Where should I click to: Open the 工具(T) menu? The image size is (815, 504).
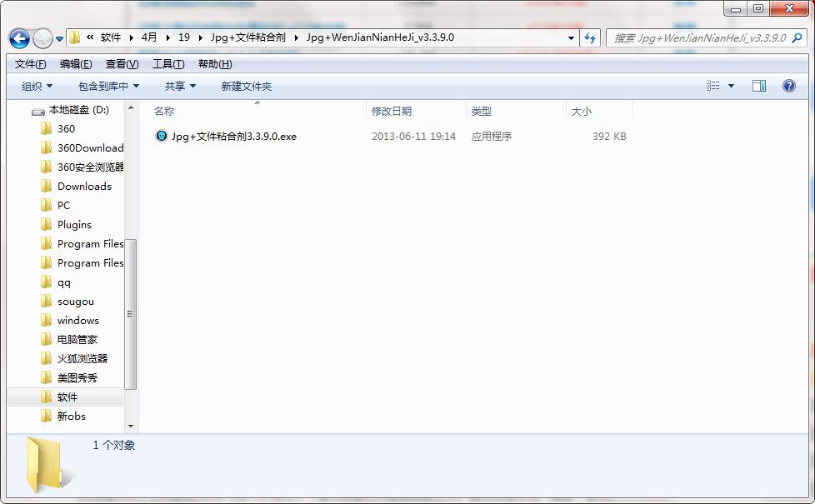pyautogui.click(x=167, y=64)
